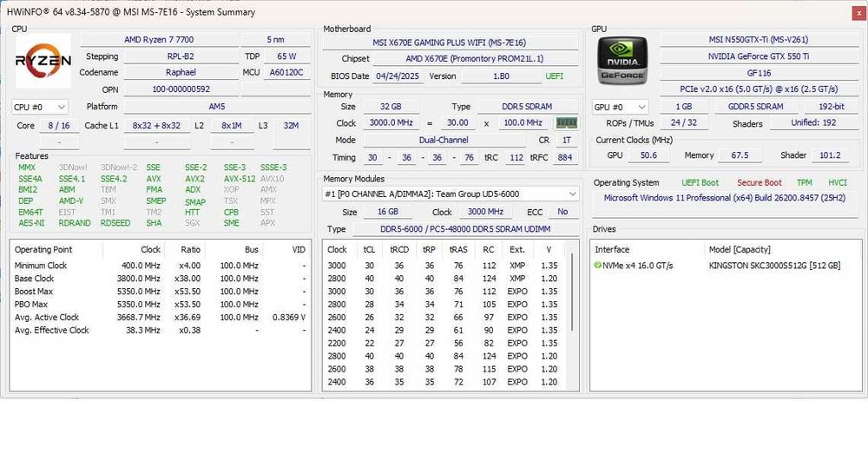Viewport: 868px width, 467px height.
Task: Click the motherboard name MSI X670E GAMING PLUS WIFI
Action: (449, 42)
